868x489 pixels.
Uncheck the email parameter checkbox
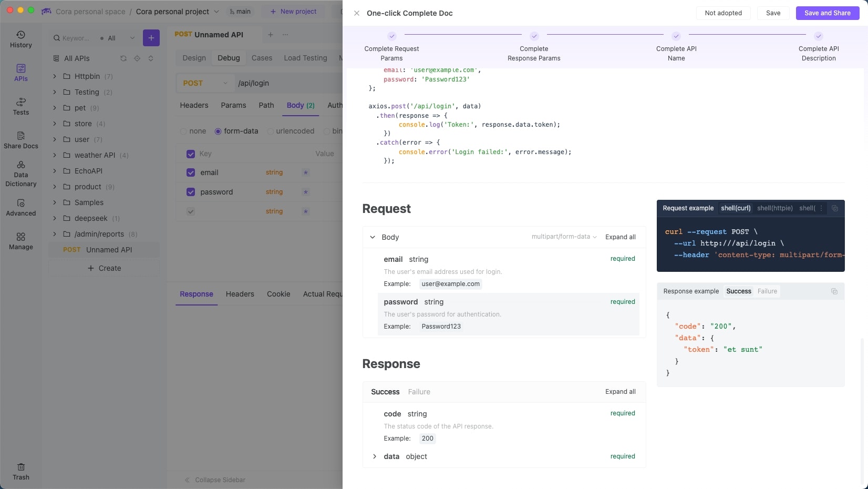191,172
